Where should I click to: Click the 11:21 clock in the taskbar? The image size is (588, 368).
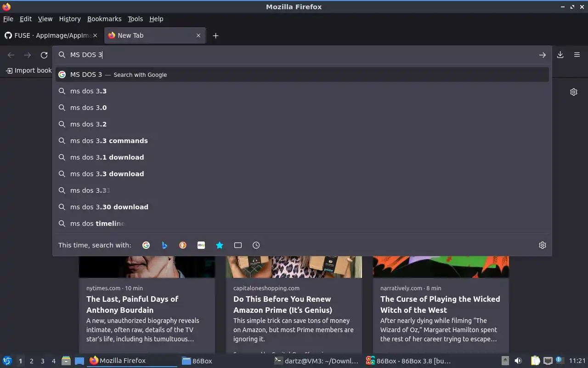pos(577,361)
